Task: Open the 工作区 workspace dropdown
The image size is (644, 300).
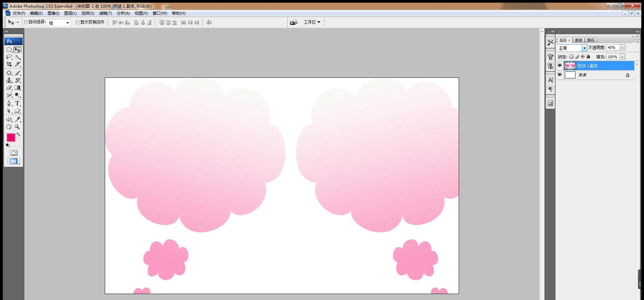Action: (312, 22)
